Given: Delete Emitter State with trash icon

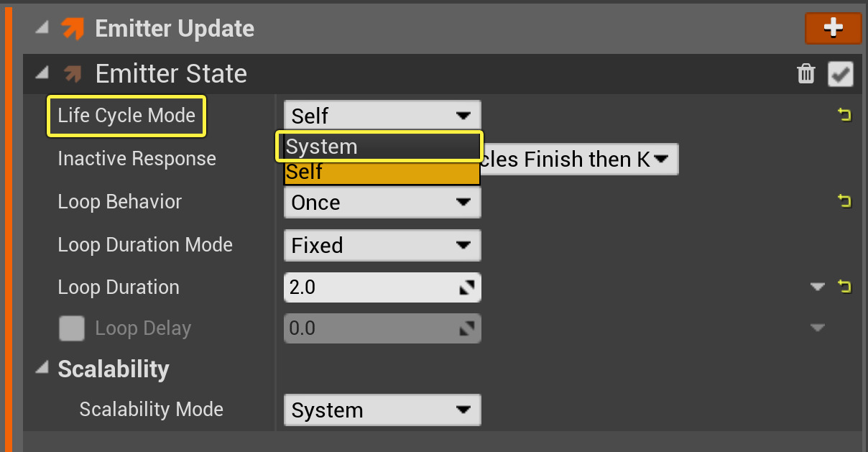Looking at the screenshot, I should tap(806, 73).
